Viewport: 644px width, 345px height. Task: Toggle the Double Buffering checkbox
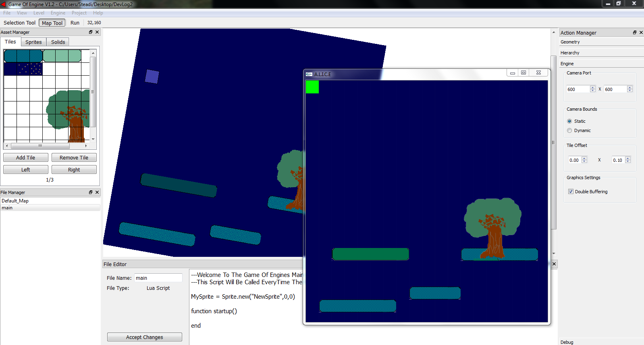point(571,192)
